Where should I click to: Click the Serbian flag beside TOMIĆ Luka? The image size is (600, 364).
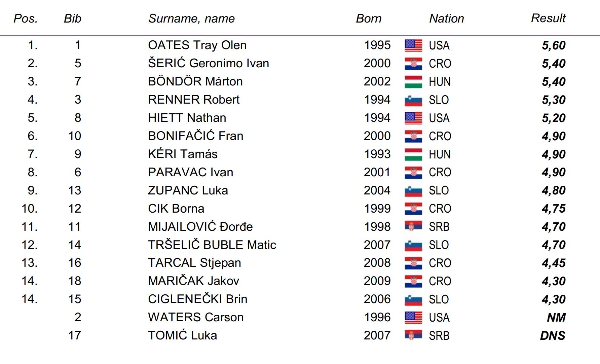pos(413,336)
